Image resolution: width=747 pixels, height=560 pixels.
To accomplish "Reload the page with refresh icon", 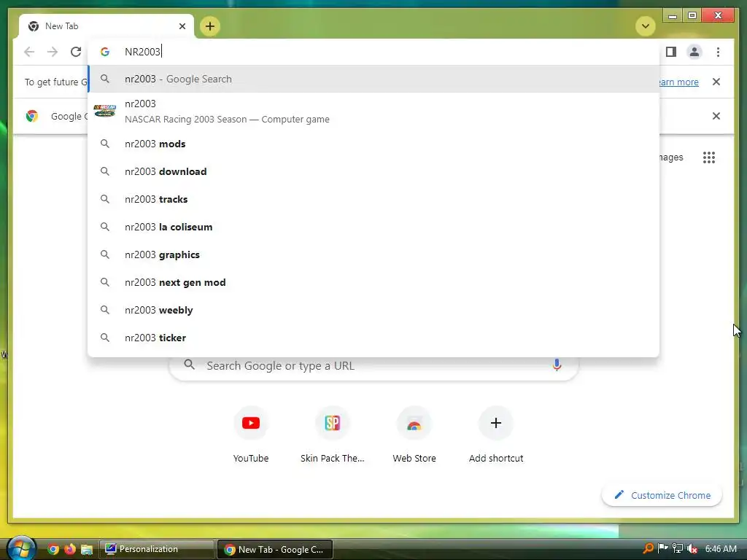I will tap(76, 52).
